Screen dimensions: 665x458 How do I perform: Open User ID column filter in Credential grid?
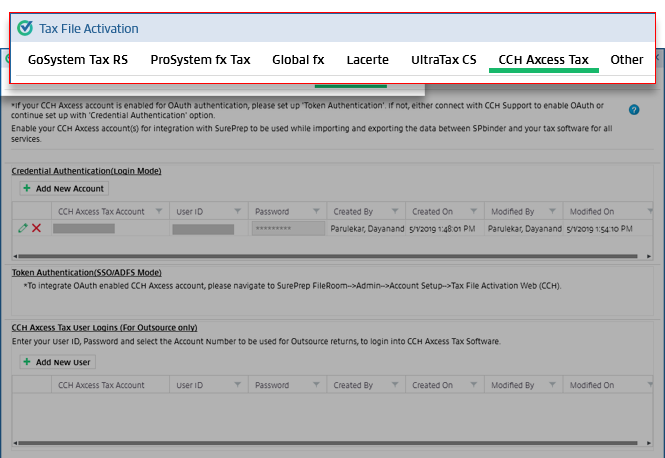[237, 212]
